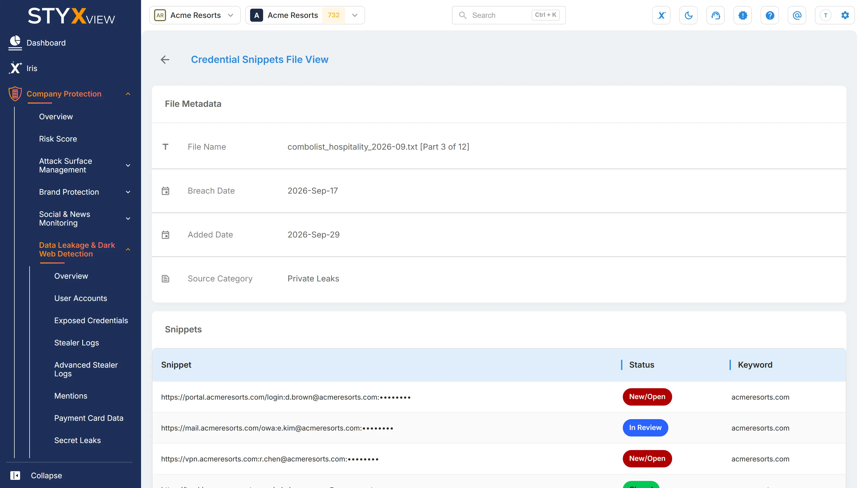The width and height of the screenshot is (868, 488).
Task: Click the Credential Snippets File View title
Action: pos(260,60)
